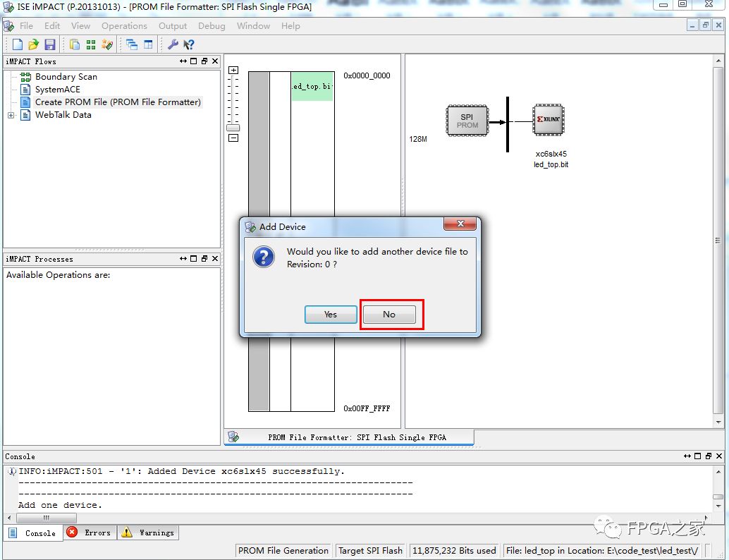729x560 pixels.
Task: Click the green Boundary Scan grid toolbar icon
Action: pyautogui.click(x=91, y=44)
